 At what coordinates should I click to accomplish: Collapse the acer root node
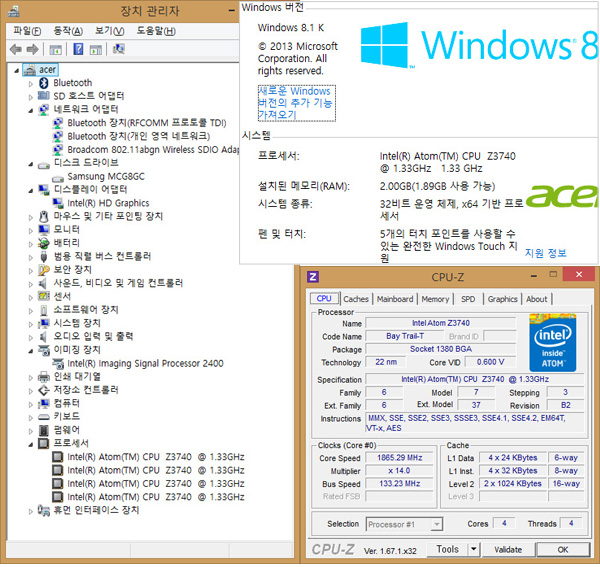[x=16, y=71]
